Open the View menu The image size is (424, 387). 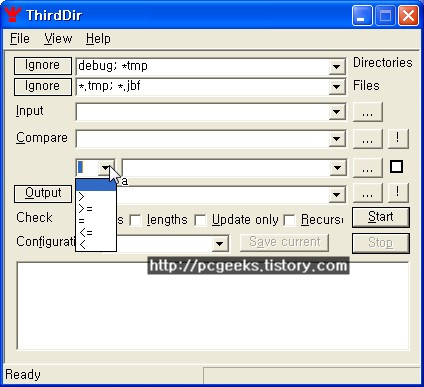pos(58,39)
